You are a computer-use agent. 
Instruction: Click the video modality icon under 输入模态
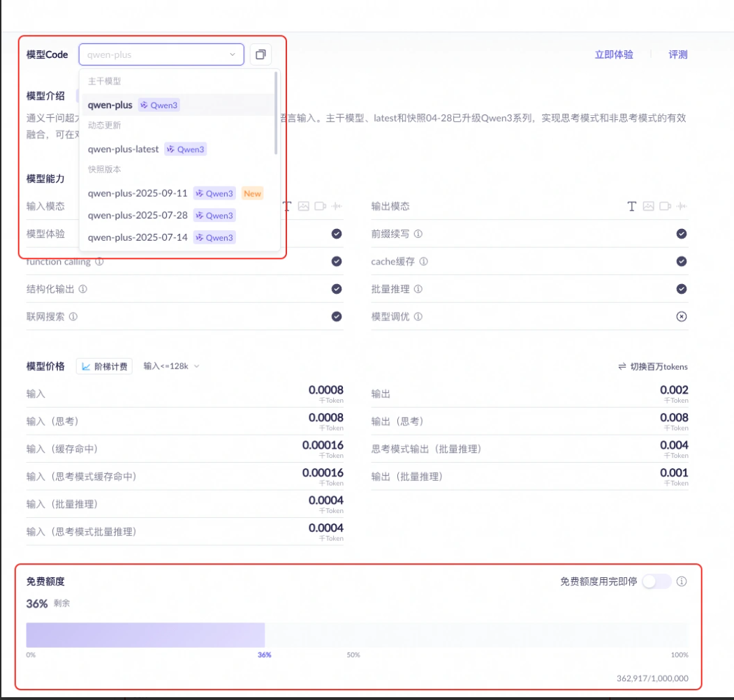pos(320,207)
